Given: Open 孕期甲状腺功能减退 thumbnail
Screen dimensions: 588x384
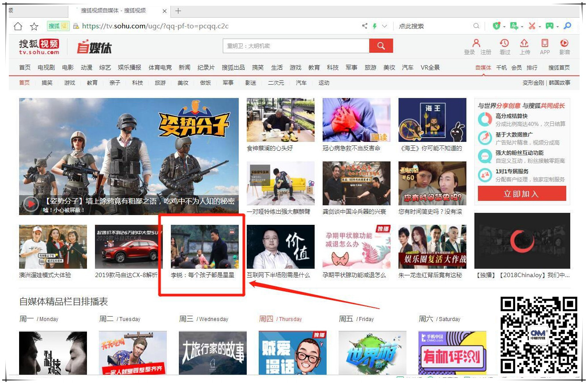Looking at the screenshot, I should (356, 247).
